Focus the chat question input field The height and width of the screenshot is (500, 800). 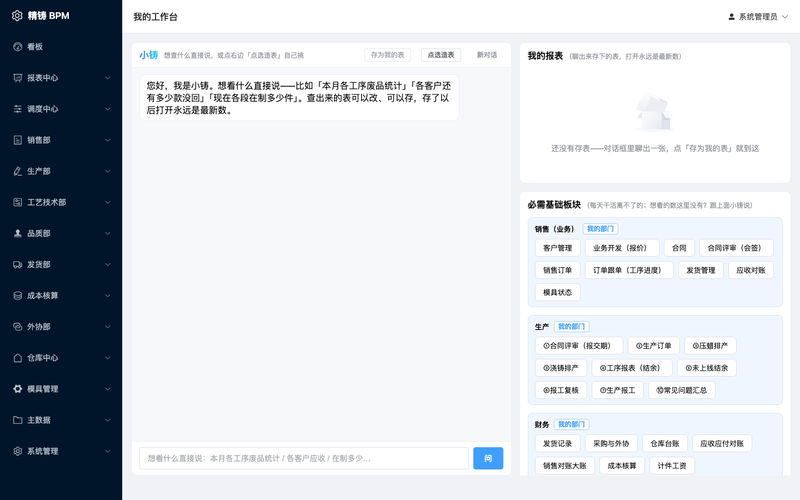304,458
